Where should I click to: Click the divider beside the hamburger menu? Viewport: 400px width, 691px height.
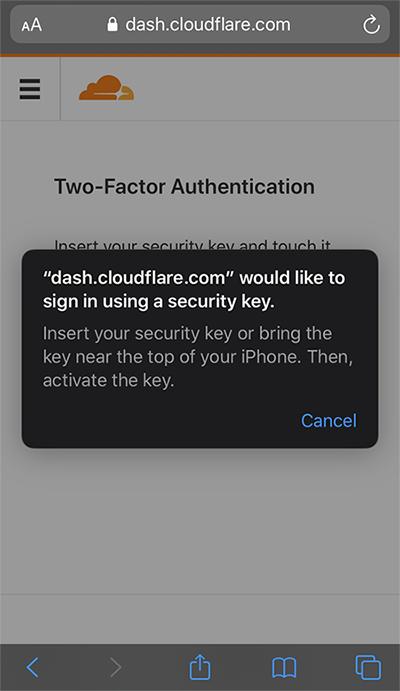click(60, 89)
